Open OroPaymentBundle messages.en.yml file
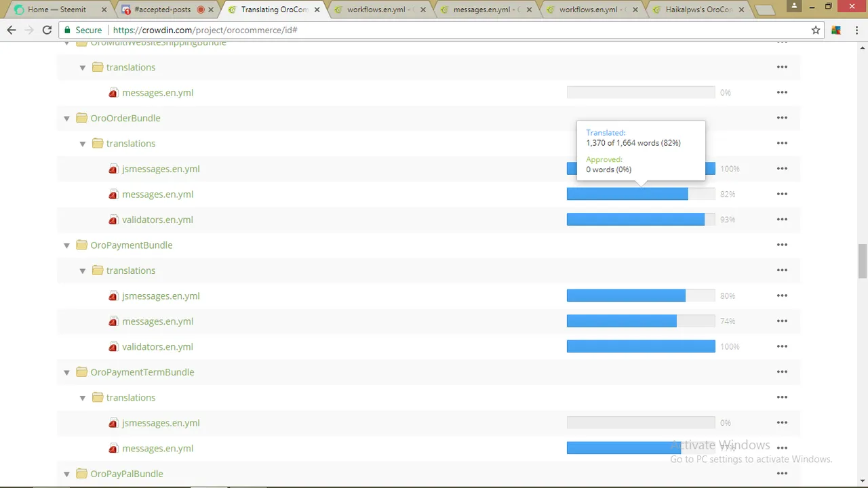The height and width of the screenshot is (488, 868). point(157,321)
